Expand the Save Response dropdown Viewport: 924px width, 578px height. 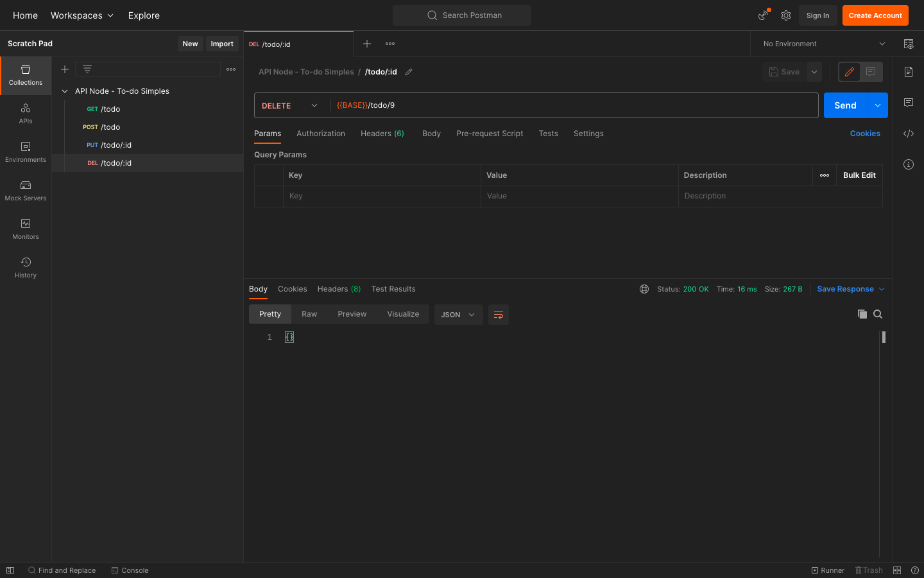click(882, 289)
